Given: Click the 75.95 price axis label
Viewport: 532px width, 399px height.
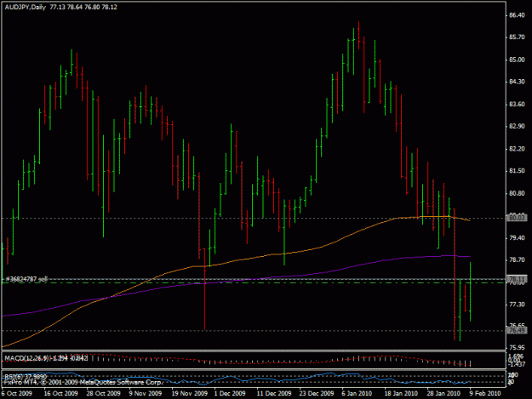Looking at the screenshot, I should click(517, 347).
